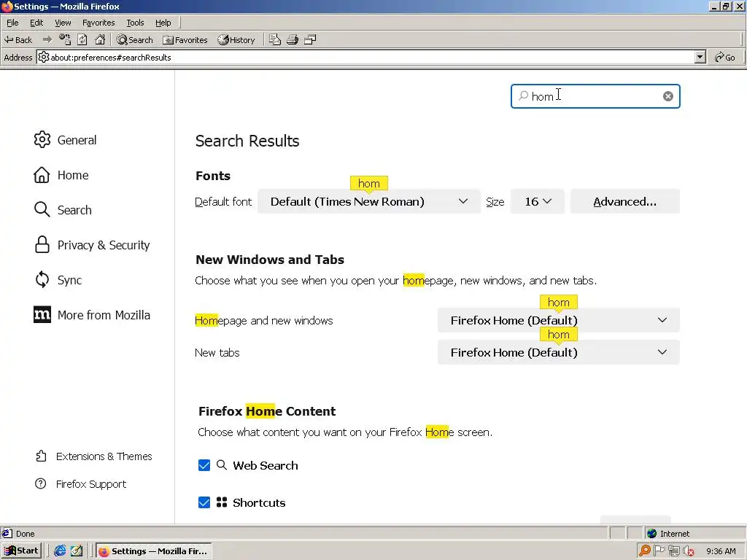747x560 pixels.
Task: Click the muted volume tray icon
Action: [688, 551]
